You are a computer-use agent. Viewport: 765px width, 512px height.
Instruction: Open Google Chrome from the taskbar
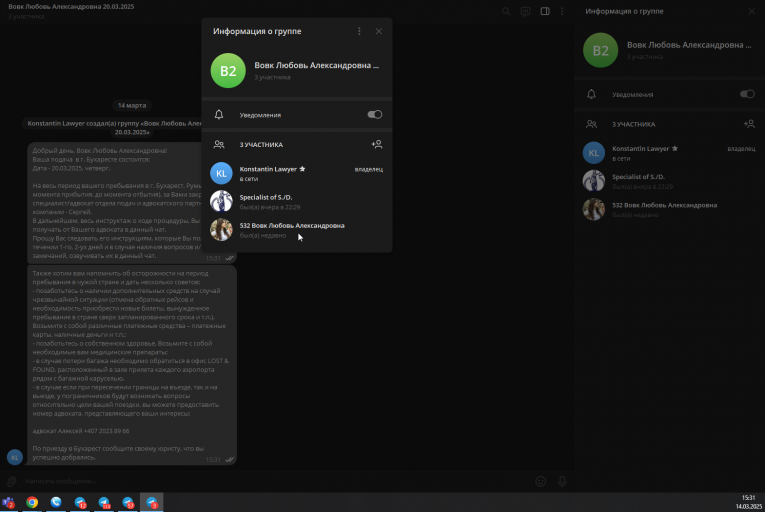point(32,502)
